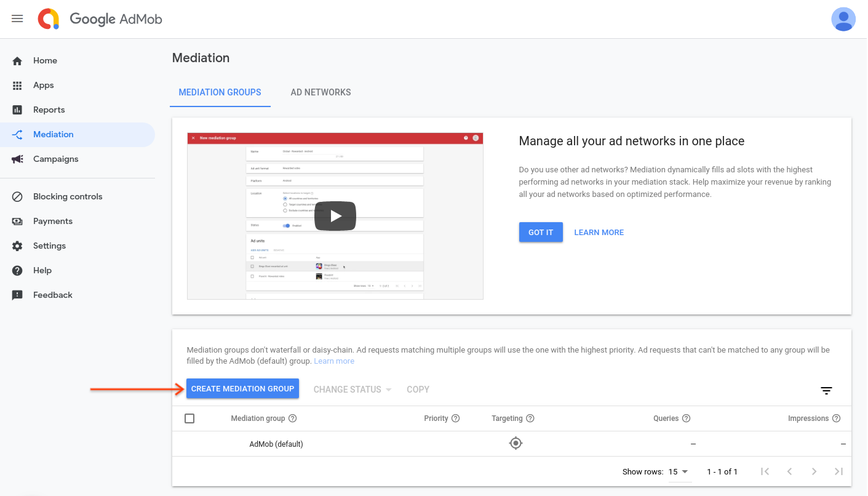Click the Apps grid icon
Viewport: 868px width, 496px height.
click(17, 86)
